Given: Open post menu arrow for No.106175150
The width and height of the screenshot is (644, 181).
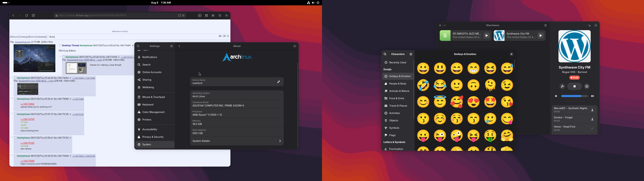Looking at the screenshot, I should point(70,138).
